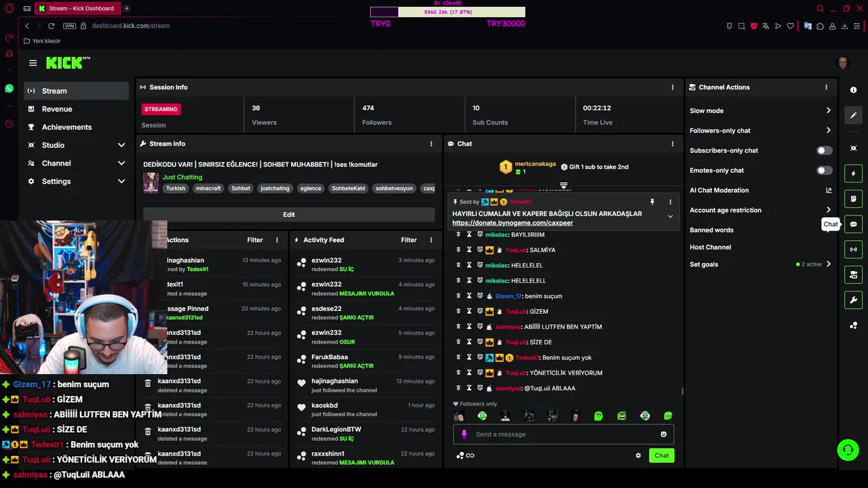The image size is (868, 488).
Task: Switch to the Stream - Kick Dashboard tab
Action: coord(77,9)
